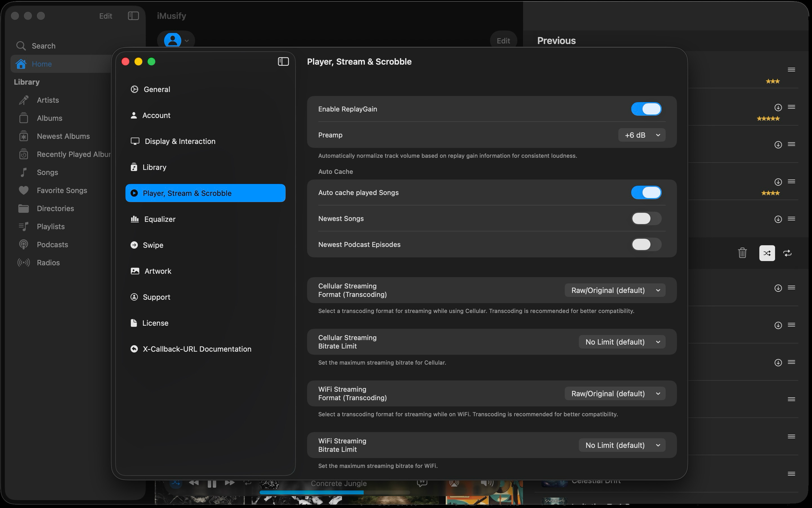Open the Cellular Streaming Format dropdown
The image size is (812, 508).
615,290
